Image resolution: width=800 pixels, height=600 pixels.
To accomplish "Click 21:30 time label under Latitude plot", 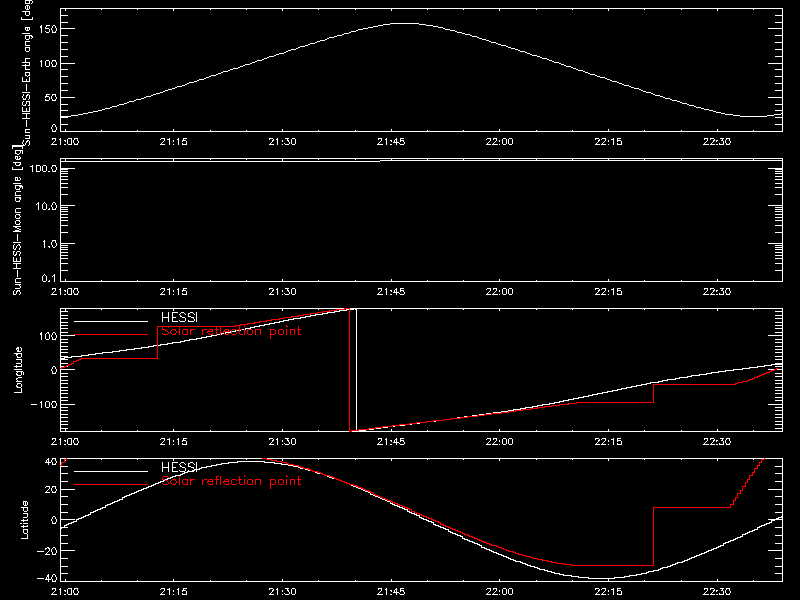I will click(x=282, y=592).
